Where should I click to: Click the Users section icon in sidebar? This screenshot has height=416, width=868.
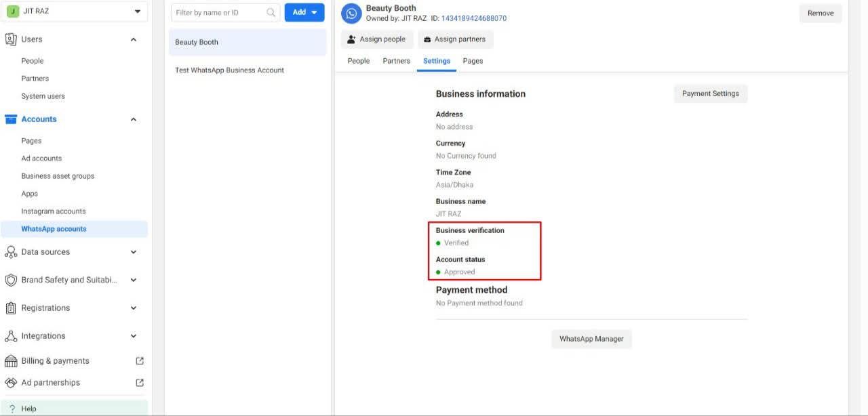(x=11, y=39)
